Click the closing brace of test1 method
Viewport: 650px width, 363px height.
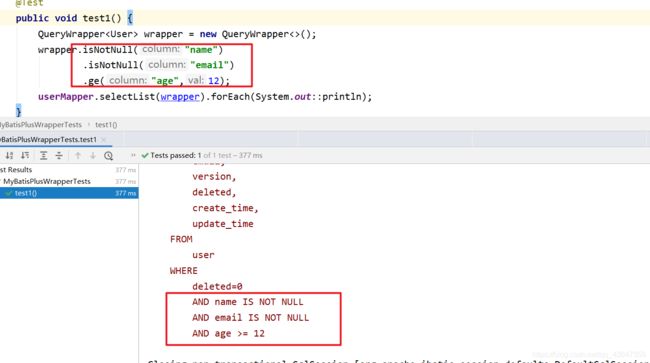18,111
